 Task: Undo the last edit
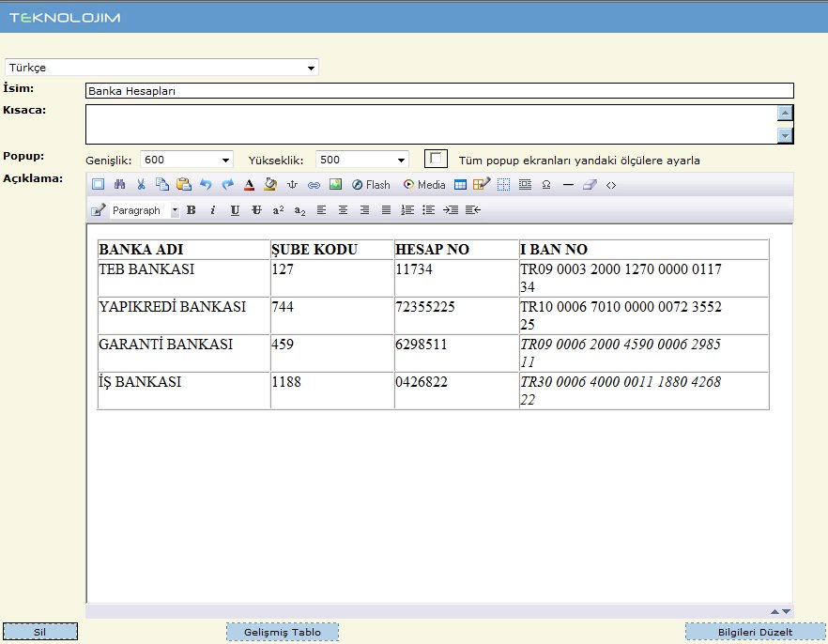(206, 184)
